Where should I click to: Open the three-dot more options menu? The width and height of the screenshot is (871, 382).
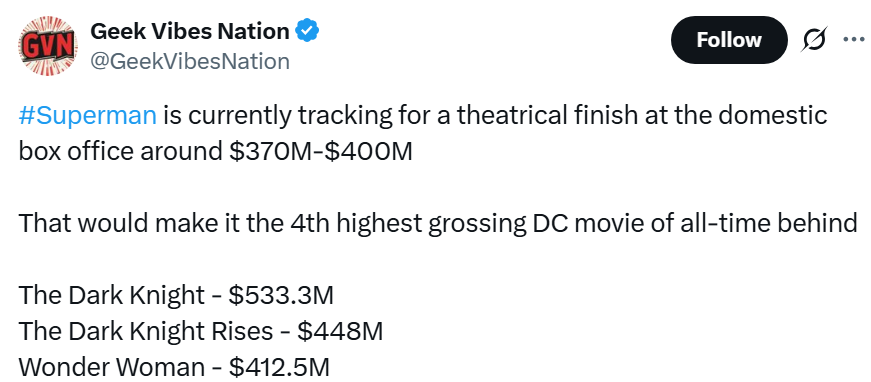pos(854,39)
